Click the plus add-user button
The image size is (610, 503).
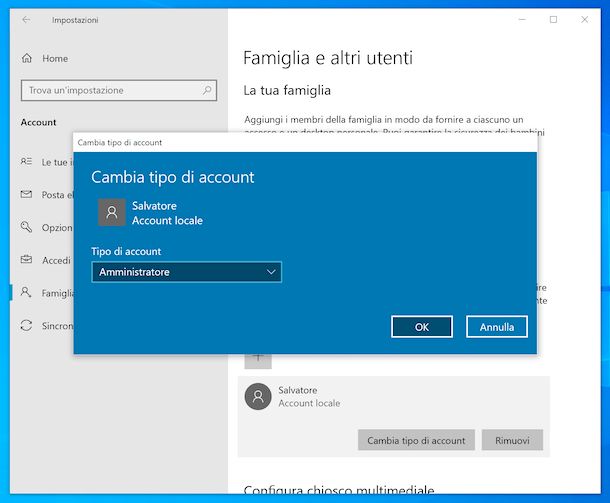[258, 361]
